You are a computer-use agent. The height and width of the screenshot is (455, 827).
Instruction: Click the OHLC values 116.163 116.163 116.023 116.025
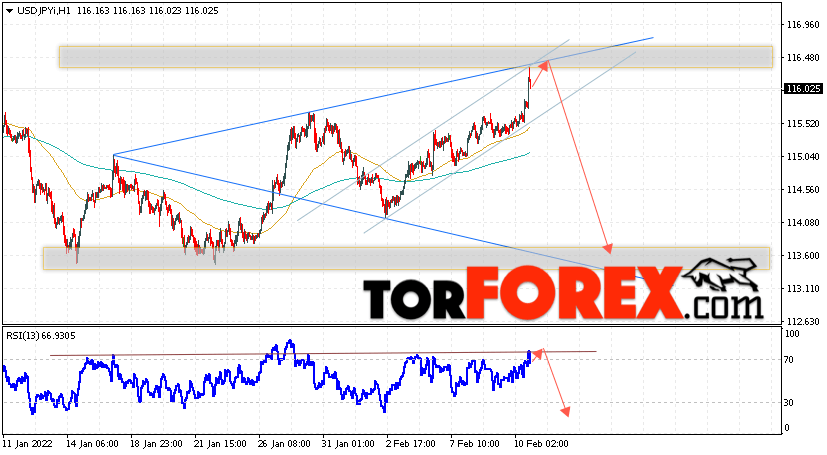(x=148, y=11)
